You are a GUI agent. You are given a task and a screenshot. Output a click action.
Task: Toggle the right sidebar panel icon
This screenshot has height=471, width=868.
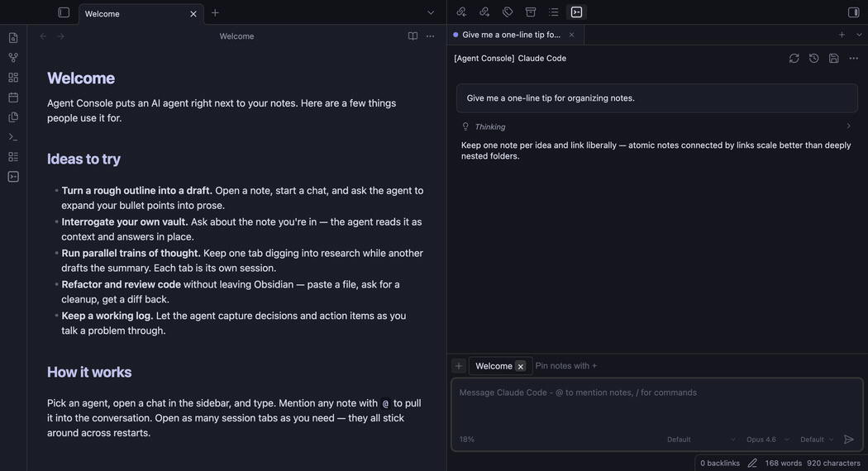(x=853, y=12)
